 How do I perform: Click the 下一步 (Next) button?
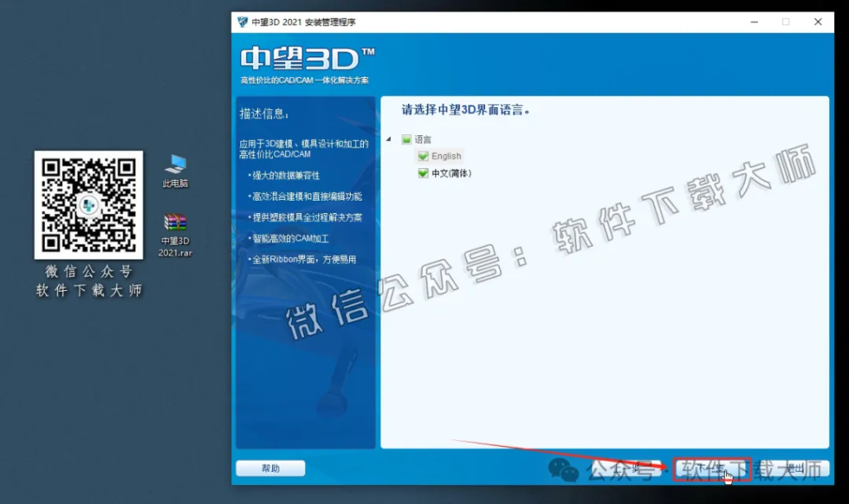tap(711, 468)
